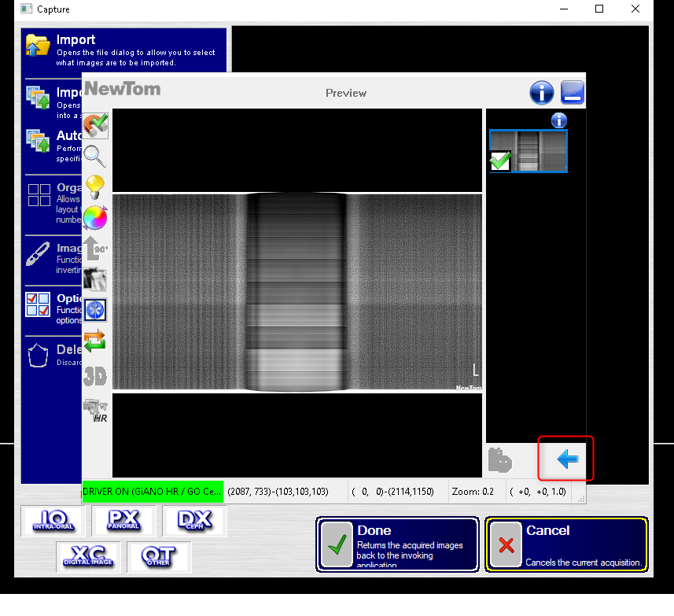Click the Image Processing brush icon
This screenshot has height=616, width=674.
point(38,253)
